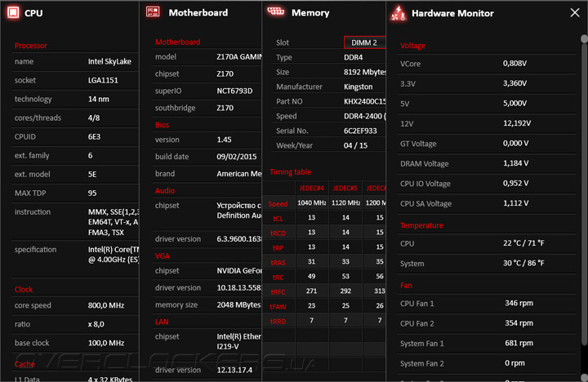Click base clock value 100,0 MHz
The width and height of the screenshot is (588, 382).
click(106, 343)
